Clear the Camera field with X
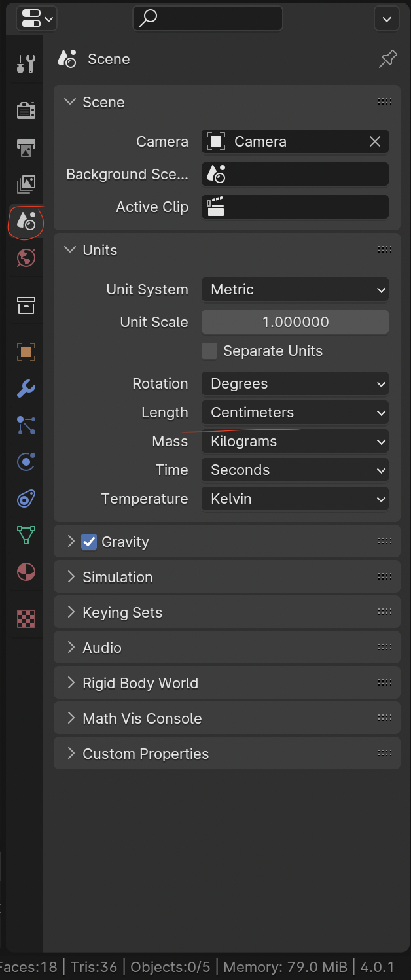The height and width of the screenshot is (980, 411). (375, 141)
